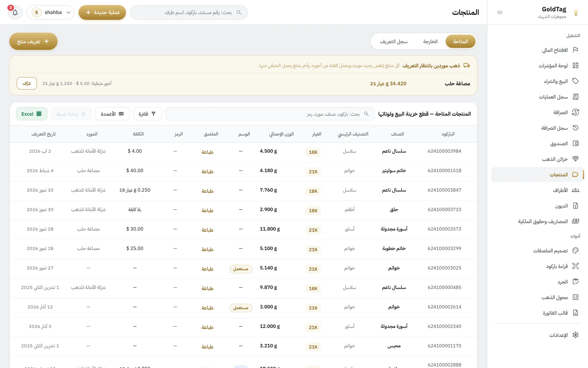Open الجرد clipboard icon
Viewport: 588px width, 368px height.
coord(575,282)
